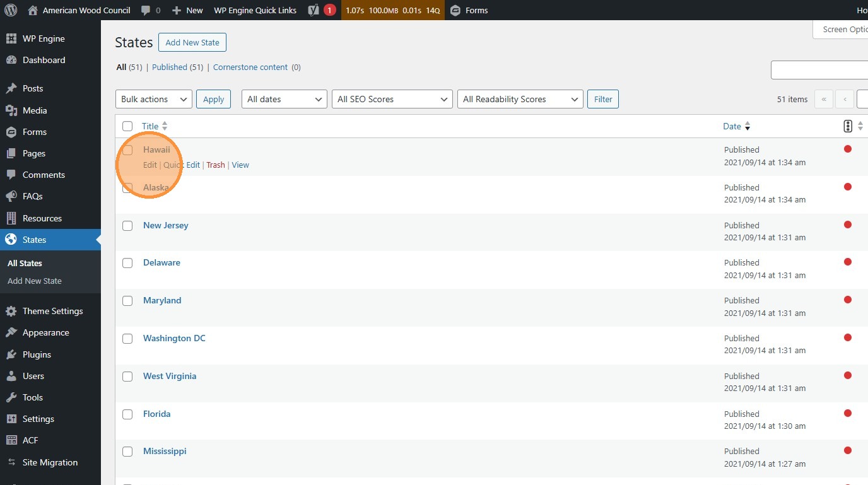Image resolution: width=868 pixels, height=485 pixels.
Task: Click the Resources building icon
Action: pyautogui.click(x=11, y=218)
